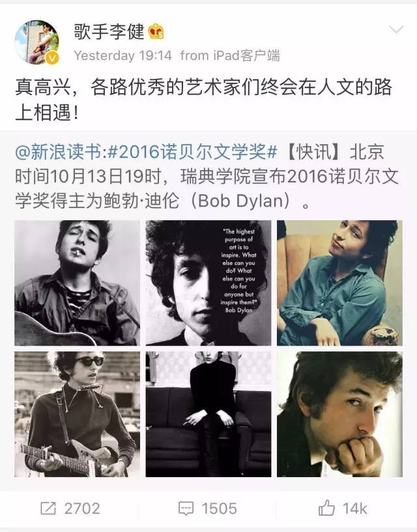Open the 2702 reposts count
The image size is (417, 532).
coord(82,509)
